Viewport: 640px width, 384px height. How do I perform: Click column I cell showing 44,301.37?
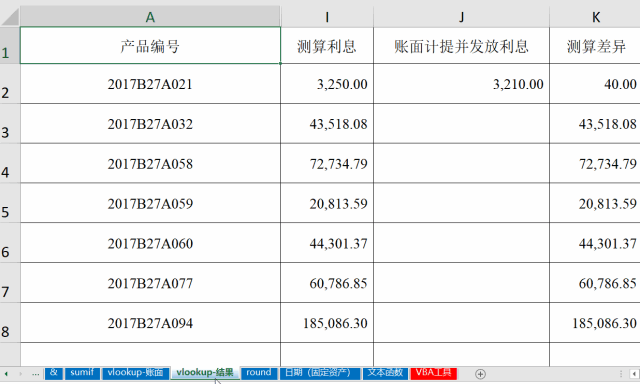(x=327, y=243)
